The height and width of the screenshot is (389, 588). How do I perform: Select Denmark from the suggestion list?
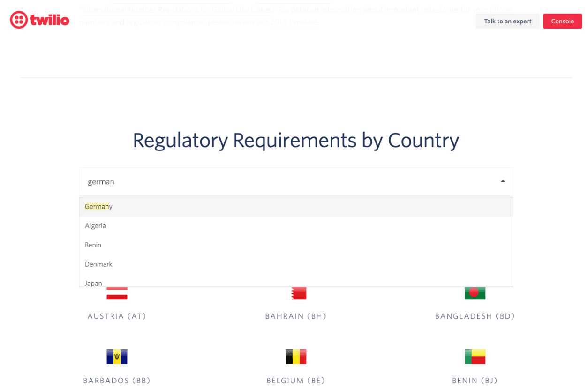click(x=98, y=264)
